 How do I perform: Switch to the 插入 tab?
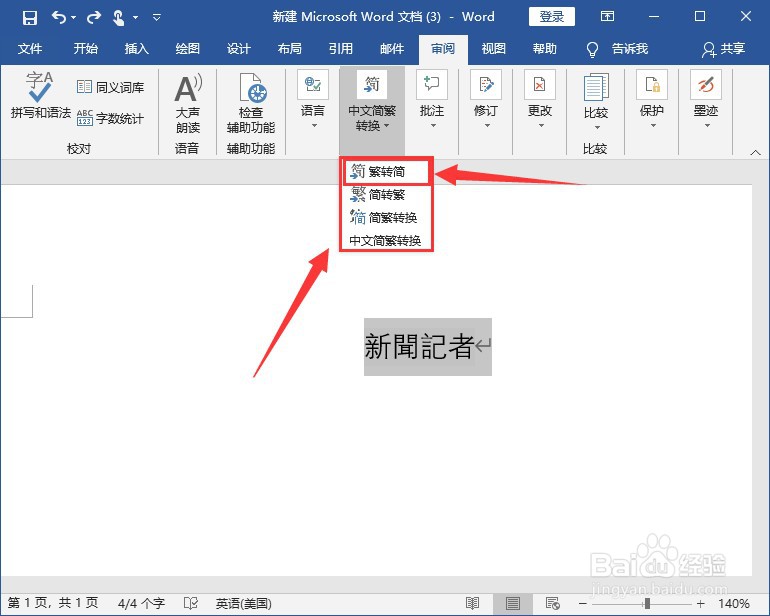pos(137,49)
